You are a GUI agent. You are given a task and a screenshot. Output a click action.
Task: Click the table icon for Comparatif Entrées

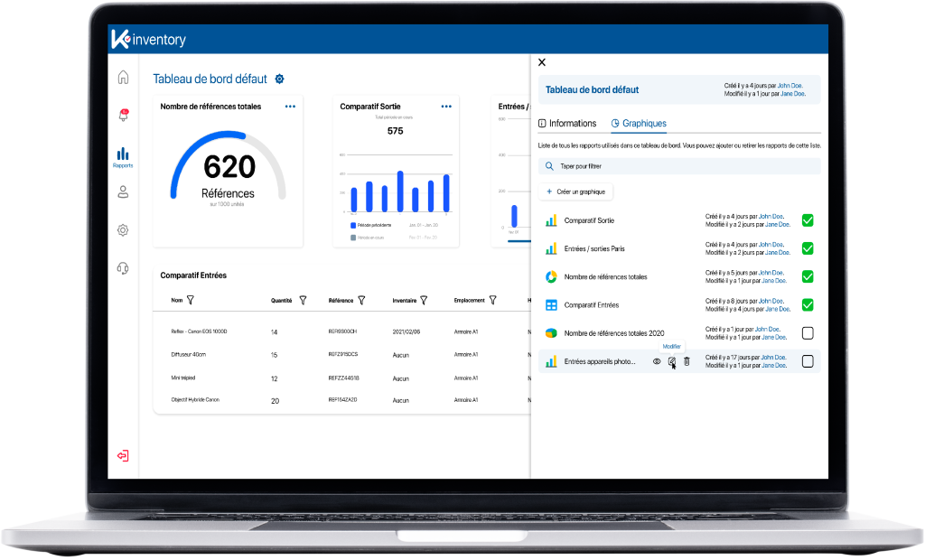(551, 305)
